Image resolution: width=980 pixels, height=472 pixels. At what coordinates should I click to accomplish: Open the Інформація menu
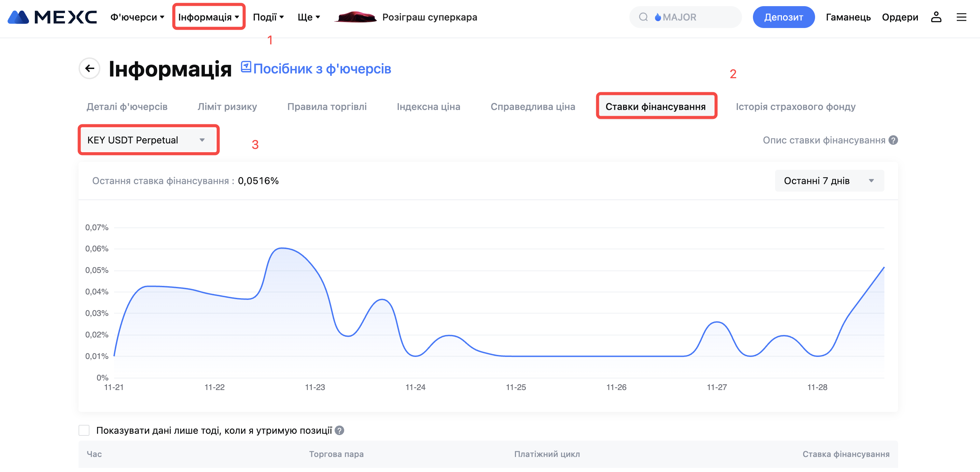209,17
